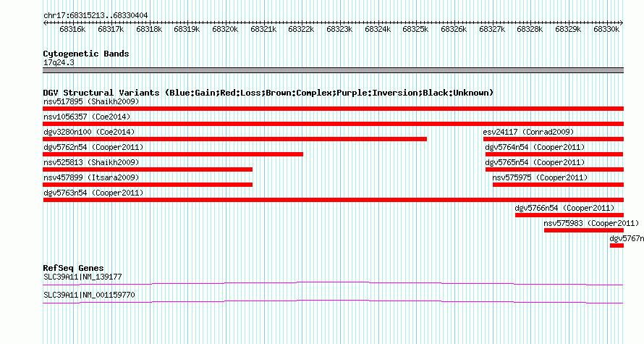The image size is (644, 344).
Task: Open dgv5765n54 (Cooper2011) variant label
Action: tap(535, 162)
